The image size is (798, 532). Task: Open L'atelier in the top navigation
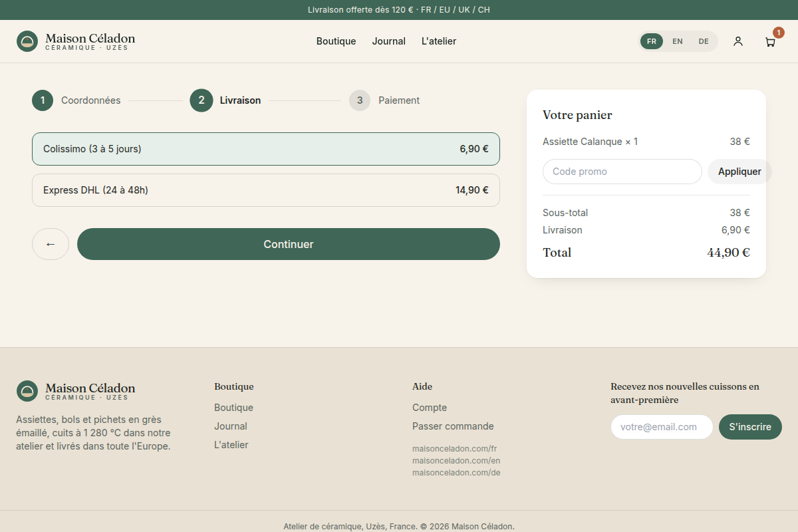439,41
